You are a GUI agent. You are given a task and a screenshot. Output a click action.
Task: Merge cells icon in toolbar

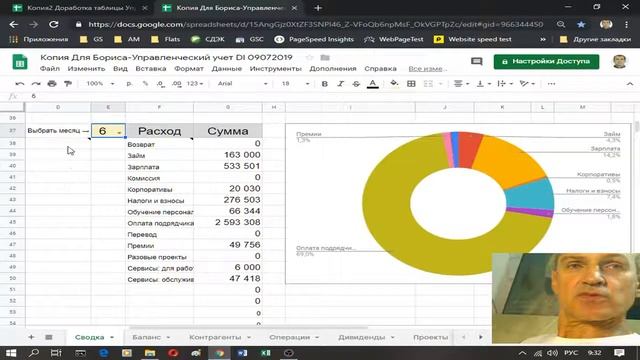tap(428, 84)
